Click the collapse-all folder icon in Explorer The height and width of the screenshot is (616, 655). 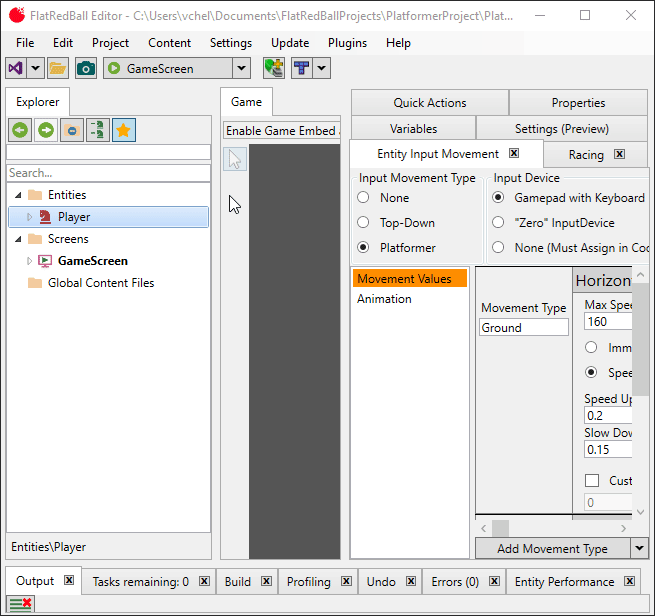[72, 130]
